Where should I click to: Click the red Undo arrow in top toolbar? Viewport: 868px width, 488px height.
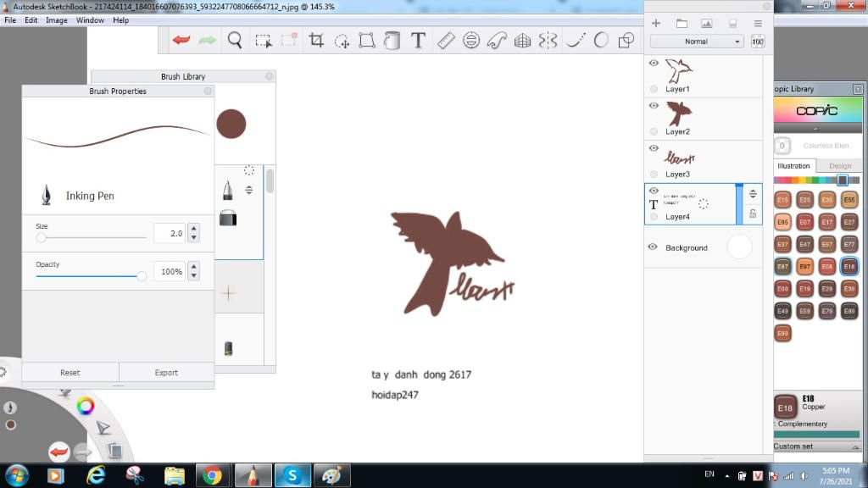coord(181,40)
